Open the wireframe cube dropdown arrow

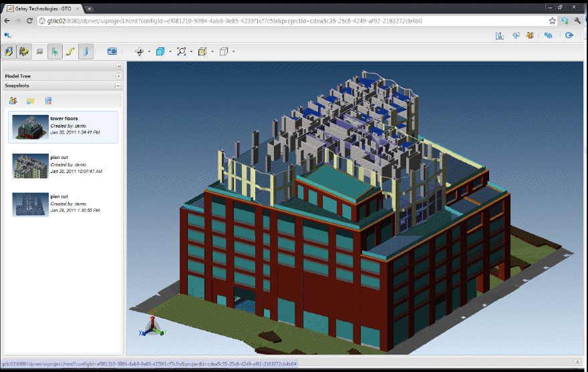(233, 51)
